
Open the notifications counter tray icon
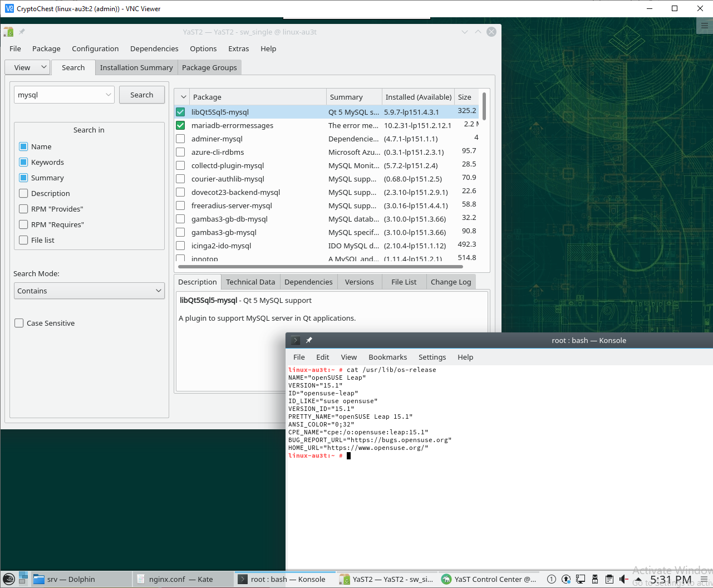551,579
